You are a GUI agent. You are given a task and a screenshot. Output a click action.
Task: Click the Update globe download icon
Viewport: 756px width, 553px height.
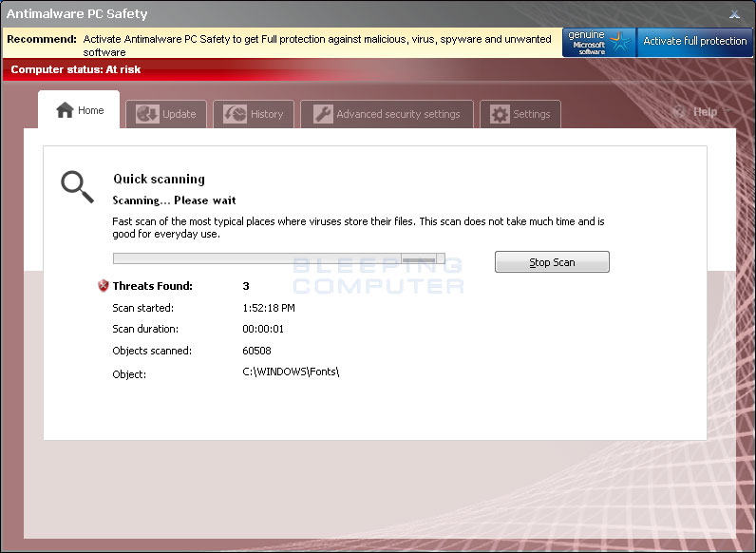[147, 114]
